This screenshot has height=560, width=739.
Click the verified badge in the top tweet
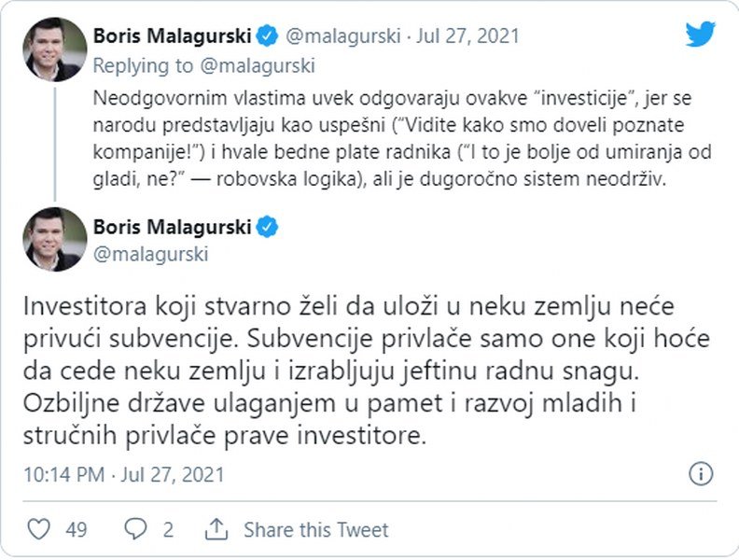(x=267, y=36)
